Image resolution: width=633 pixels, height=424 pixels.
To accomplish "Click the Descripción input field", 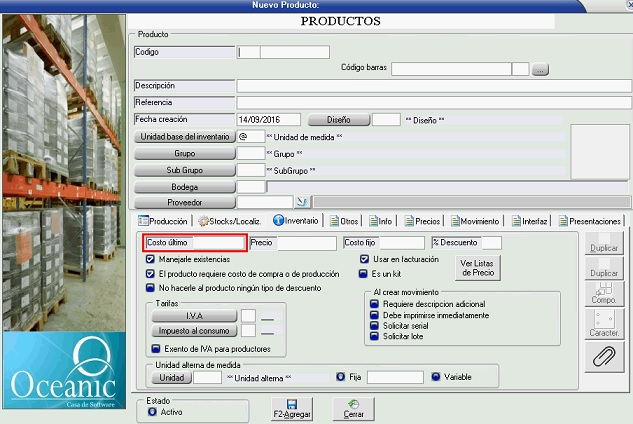I will click(433, 86).
